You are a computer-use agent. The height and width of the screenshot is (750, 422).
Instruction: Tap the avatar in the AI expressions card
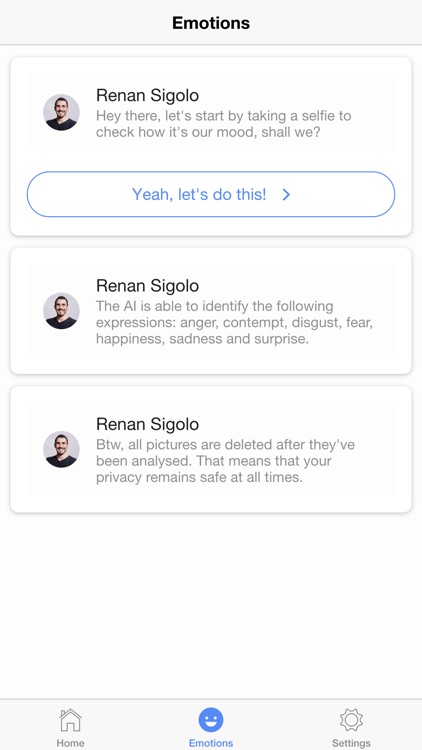coord(61,311)
